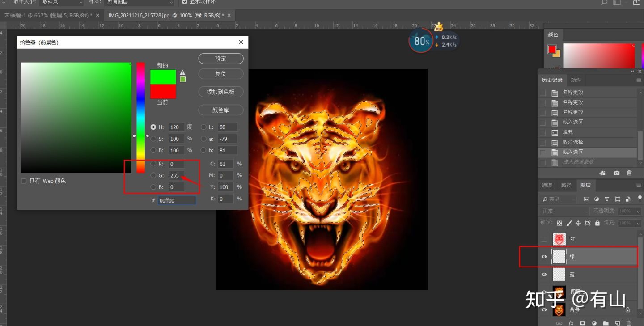This screenshot has height=326, width=644.
Task: Select the R red radio button
Action: pos(153,164)
